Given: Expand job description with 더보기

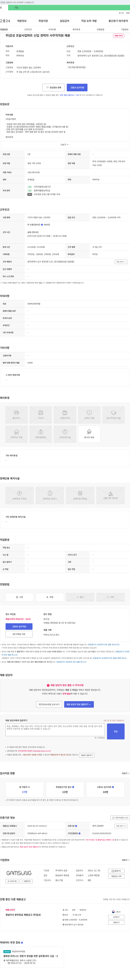Looking at the screenshot, I should click(65, 145).
